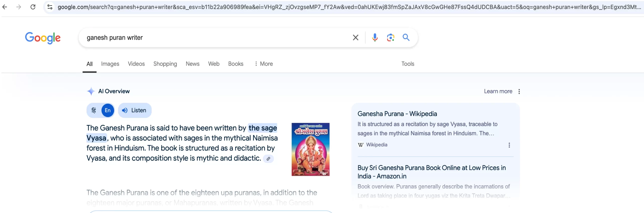Switch AI Overview language to Hindi
This screenshot has width=644, height=213.
pyautogui.click(x=94, y=110)
